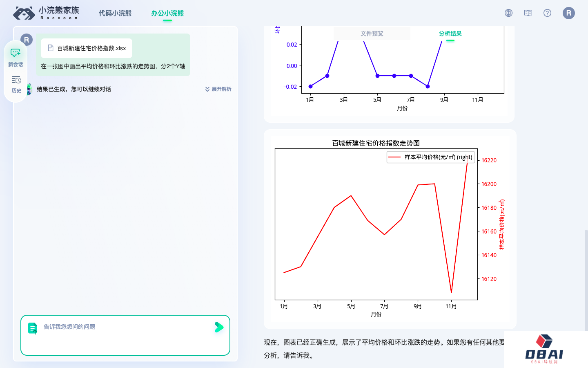588x368 pixels.
Task: Start a new chat with 新会话 icon
Action: 16,57
